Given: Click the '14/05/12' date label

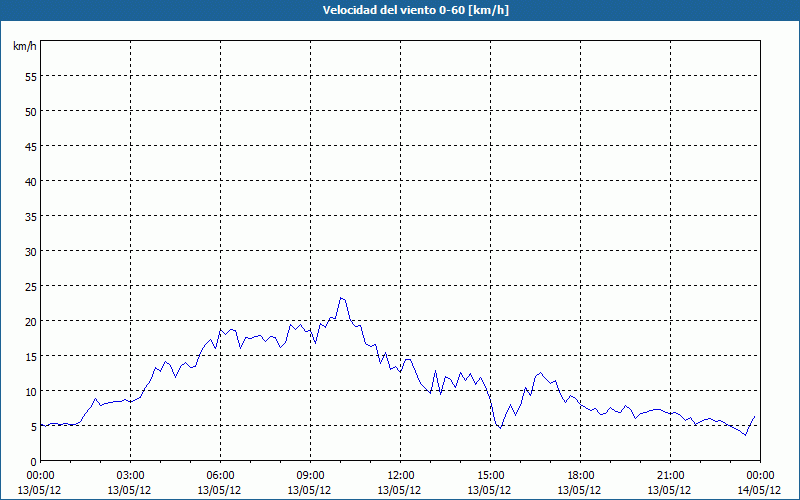Looking at the screenshot, I should (x=760, y=490).
